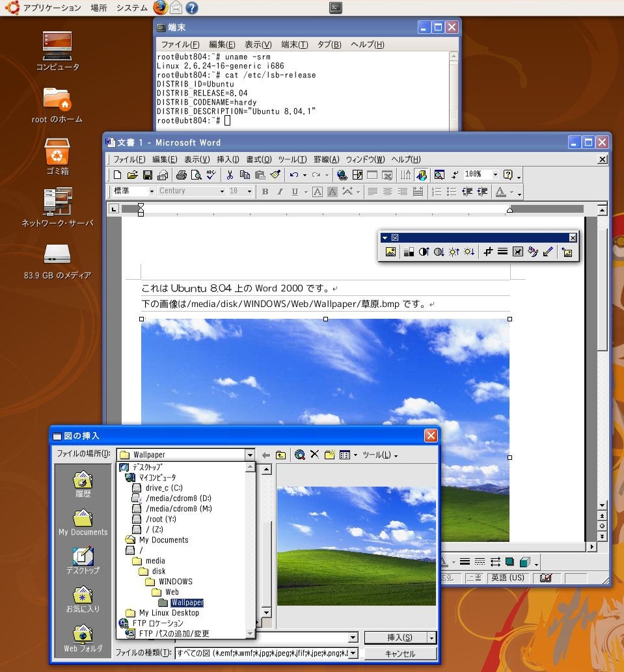Open Line Style on the picture toolbar
The width and height of the screenshot is (624, 672).
click(503, 252)
